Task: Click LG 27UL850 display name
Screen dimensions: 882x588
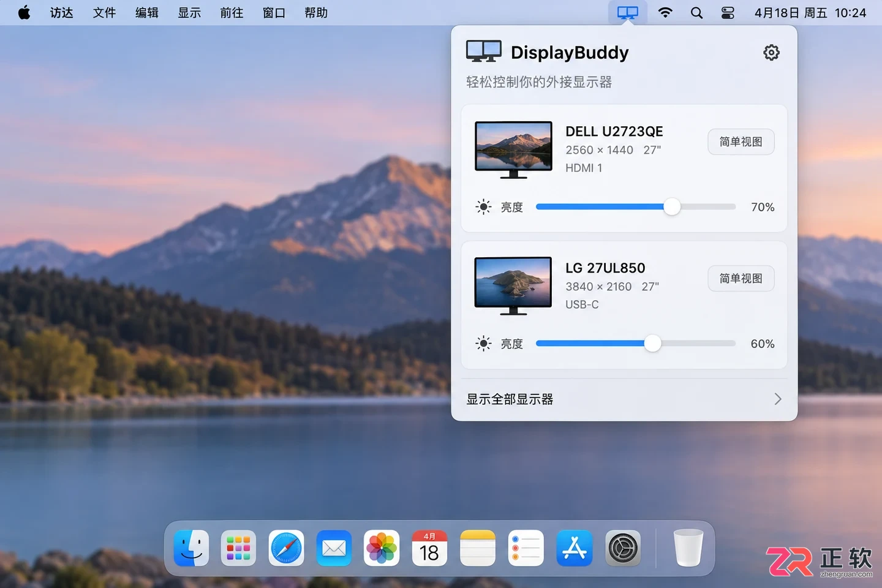Action: (x=605, y=268)
